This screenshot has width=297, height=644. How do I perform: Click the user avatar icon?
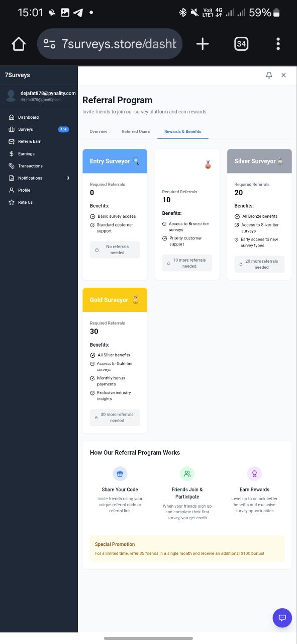(x=11, y=96)
